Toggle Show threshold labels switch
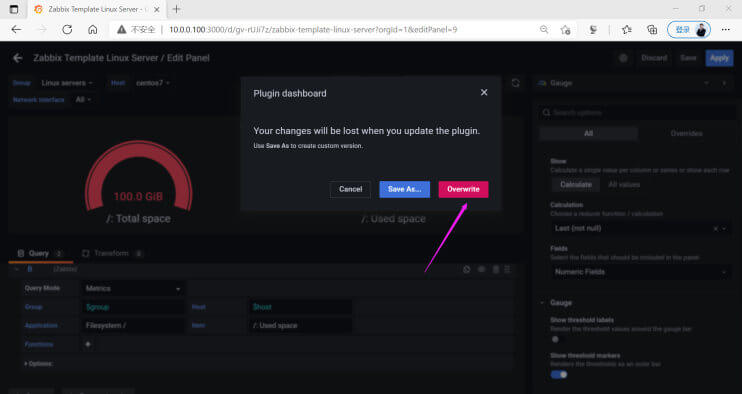Screen dimensions: 742x394 [x=558, y=339]
